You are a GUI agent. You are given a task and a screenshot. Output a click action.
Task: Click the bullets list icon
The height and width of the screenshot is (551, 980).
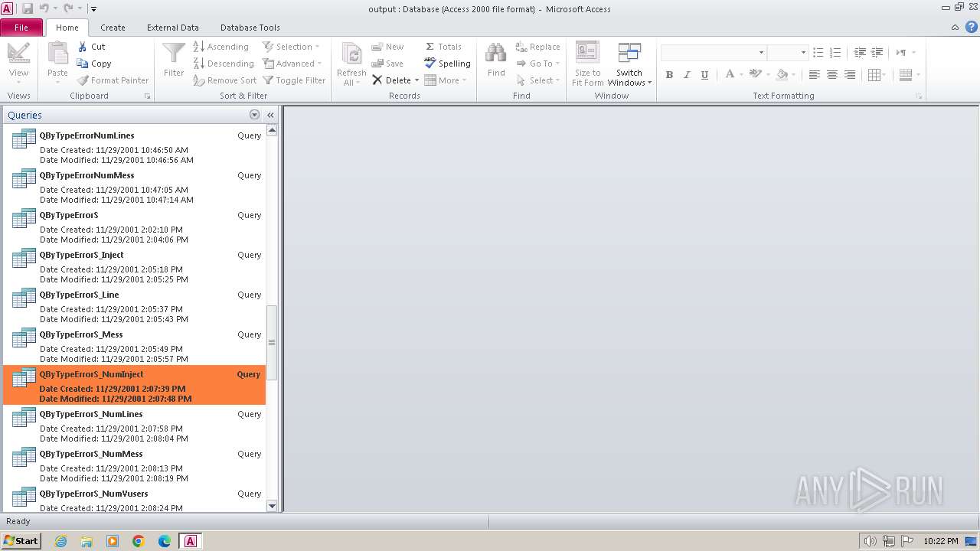[818, 52]
